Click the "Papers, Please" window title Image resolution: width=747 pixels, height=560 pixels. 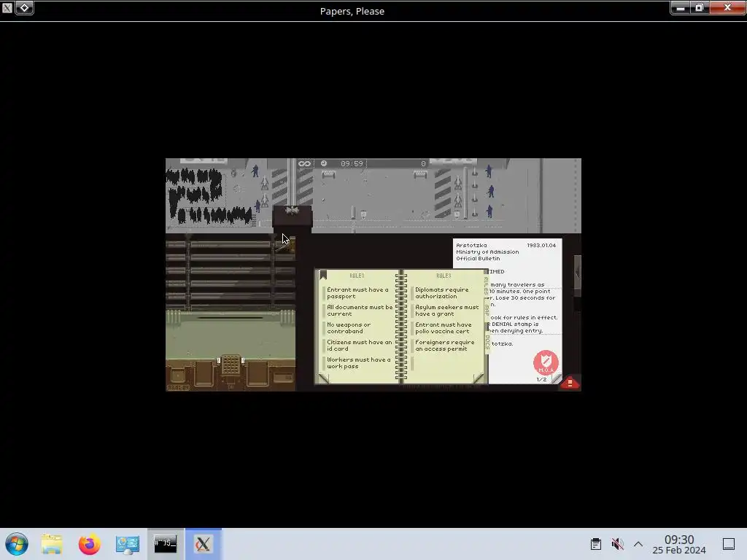click(x=352, y=11)
